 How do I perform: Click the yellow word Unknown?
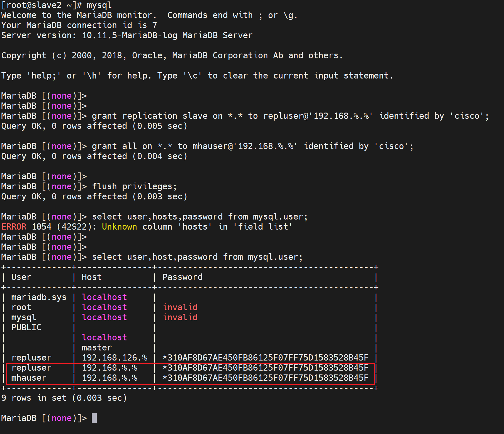[x=119, y=227]
